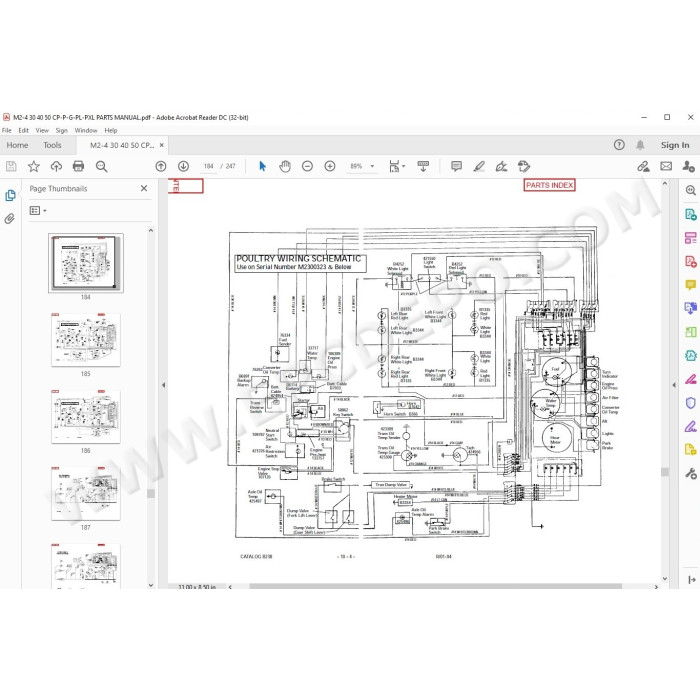The height and width of the screenshot is (700, 700).
Task: Open the Find text magnifier
Action: coord(102,167)
